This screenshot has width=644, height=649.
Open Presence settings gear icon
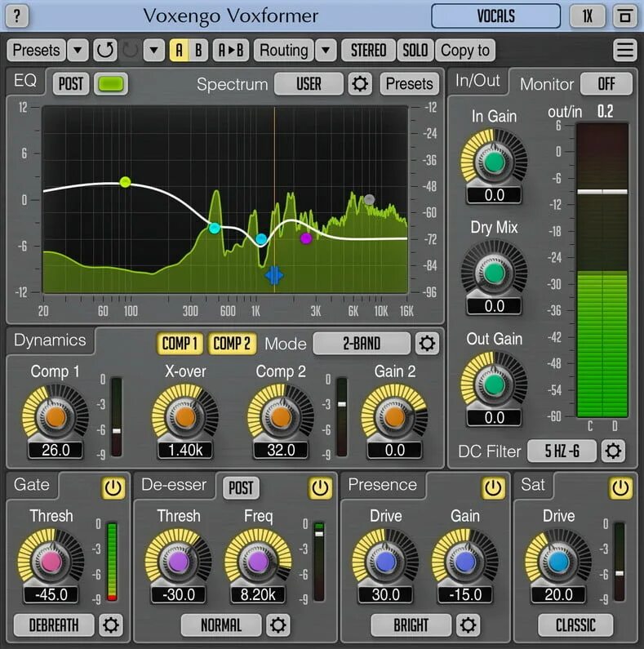pyautogui.click(x=468, y=625)
